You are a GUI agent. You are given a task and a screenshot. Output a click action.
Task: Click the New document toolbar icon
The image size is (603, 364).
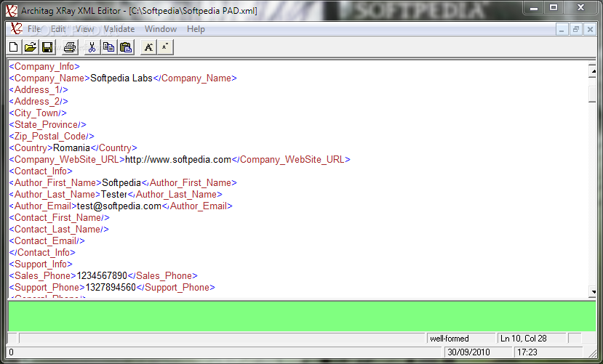14,47
